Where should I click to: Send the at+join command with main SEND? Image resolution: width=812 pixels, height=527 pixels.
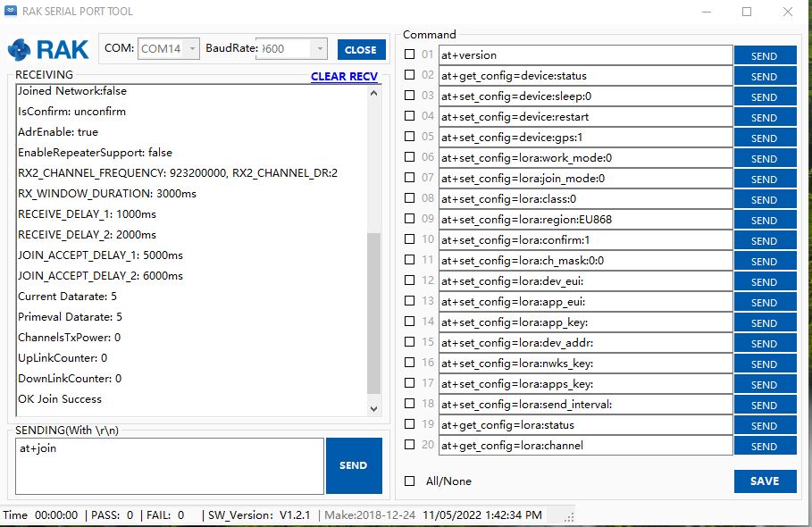tap(354, 465)
